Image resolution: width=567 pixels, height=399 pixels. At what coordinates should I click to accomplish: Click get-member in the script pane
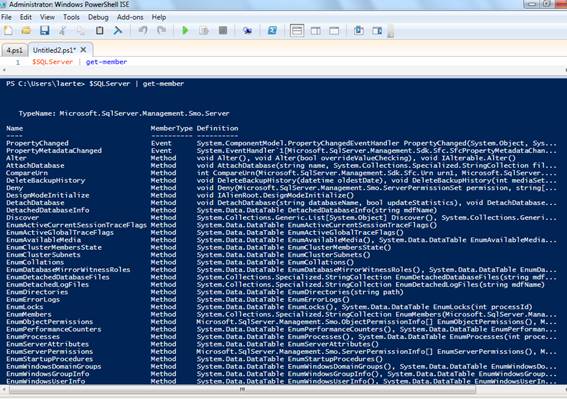[106, 62]
